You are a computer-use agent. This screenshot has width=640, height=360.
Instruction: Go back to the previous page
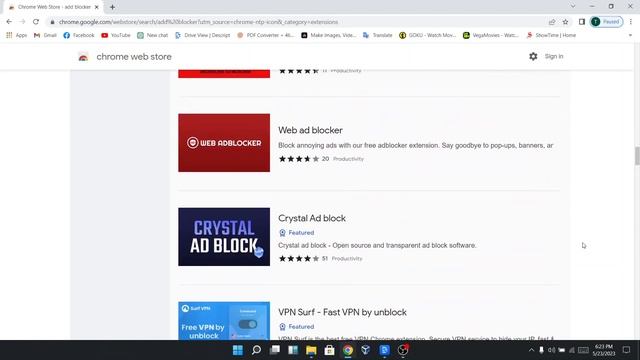click(x=9, y=22)
